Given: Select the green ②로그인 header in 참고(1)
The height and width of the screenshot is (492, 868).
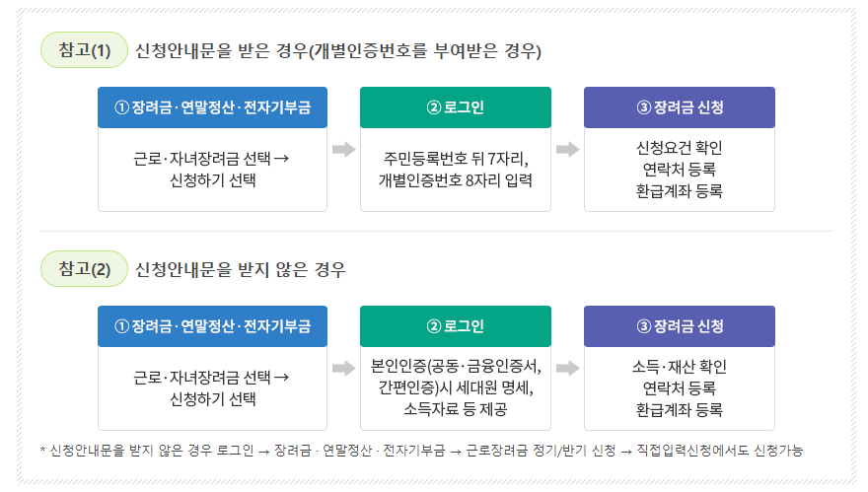Looking at the screenshot, I should pos(456,107).
